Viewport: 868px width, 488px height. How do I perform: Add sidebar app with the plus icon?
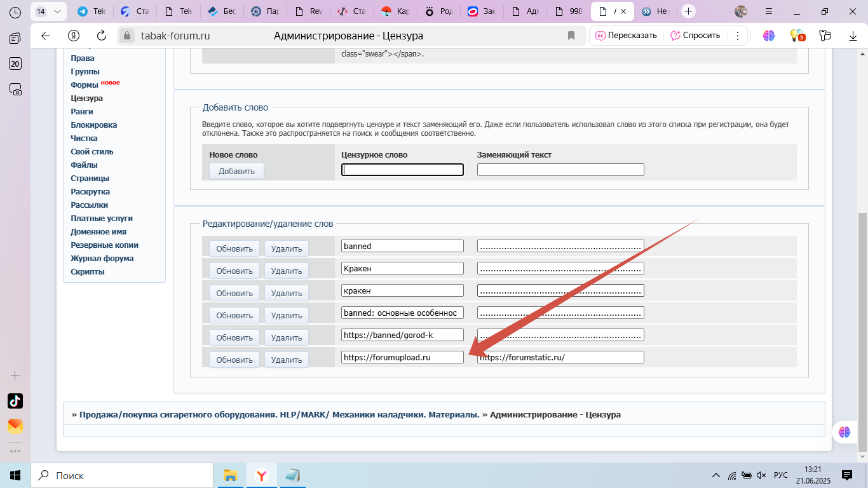click(15, 376)
